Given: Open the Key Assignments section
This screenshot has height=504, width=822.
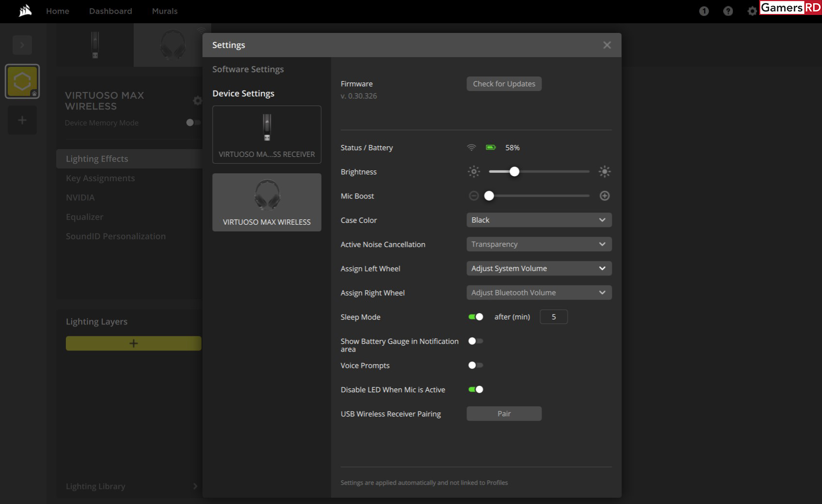Looking at the screenshot, I should tap(100, 178).
